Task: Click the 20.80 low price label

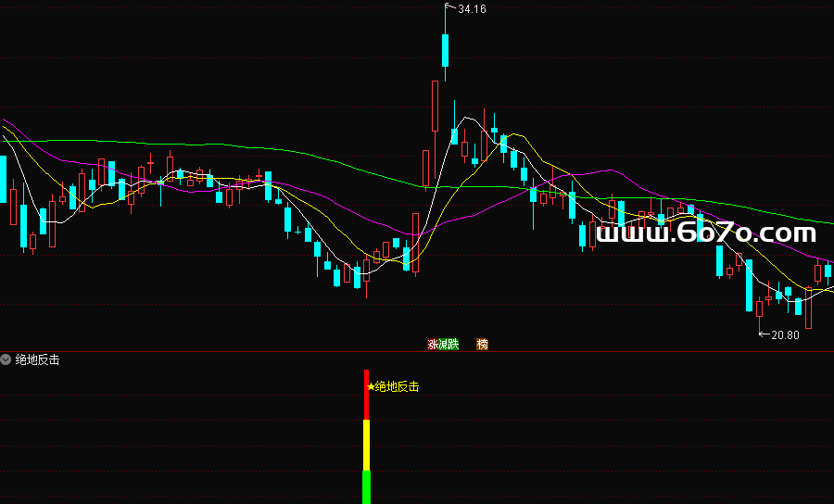Action: 785,334
